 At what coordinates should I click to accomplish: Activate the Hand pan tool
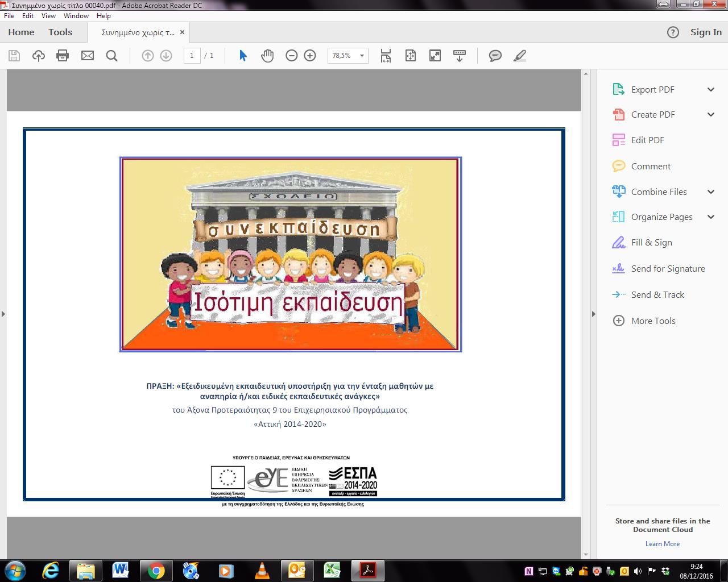(267, 56)
